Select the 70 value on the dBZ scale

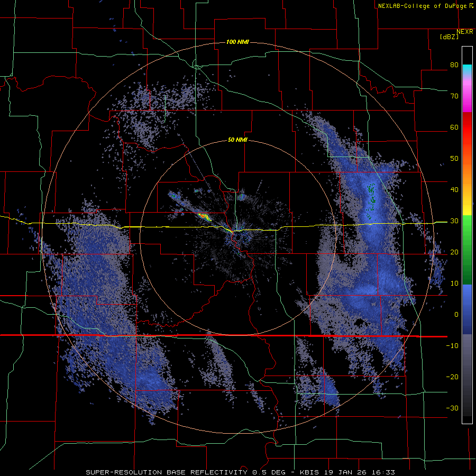(x=454, y=96)
